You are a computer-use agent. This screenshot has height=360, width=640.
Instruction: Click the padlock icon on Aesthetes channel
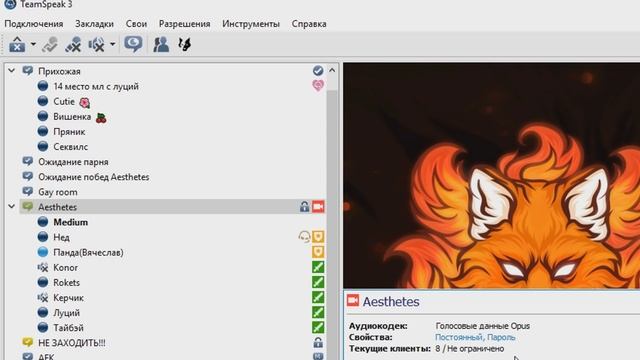(304, 207)
